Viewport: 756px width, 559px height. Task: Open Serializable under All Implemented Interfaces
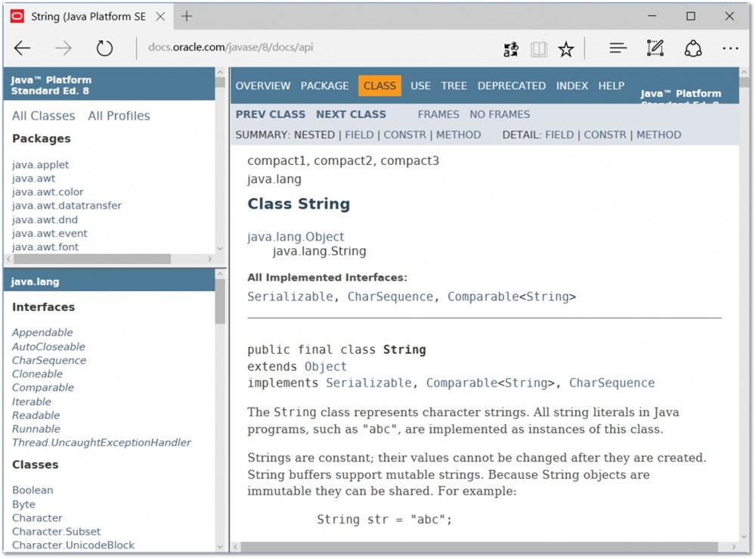[290, 297]
